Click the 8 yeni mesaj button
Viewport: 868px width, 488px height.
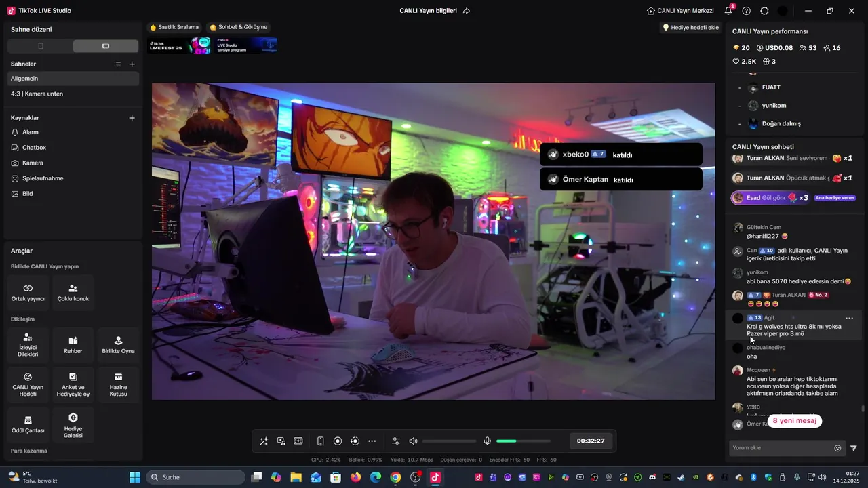coord(795,421)
